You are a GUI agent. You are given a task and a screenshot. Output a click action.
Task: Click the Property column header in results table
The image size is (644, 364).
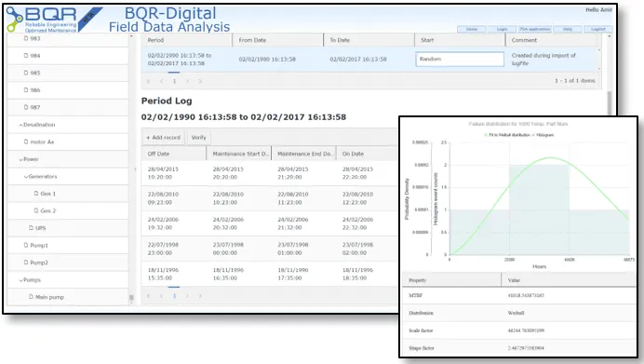451,280
